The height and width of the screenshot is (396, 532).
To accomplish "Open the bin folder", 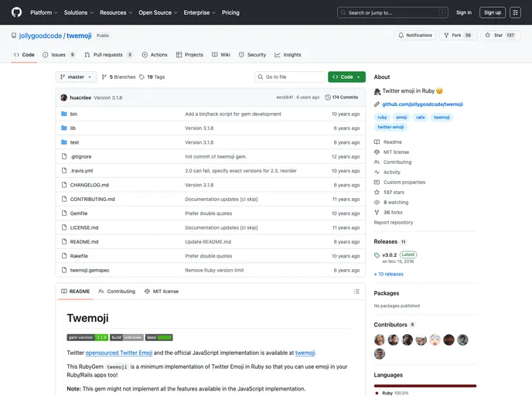I will (x=73, y=114).
